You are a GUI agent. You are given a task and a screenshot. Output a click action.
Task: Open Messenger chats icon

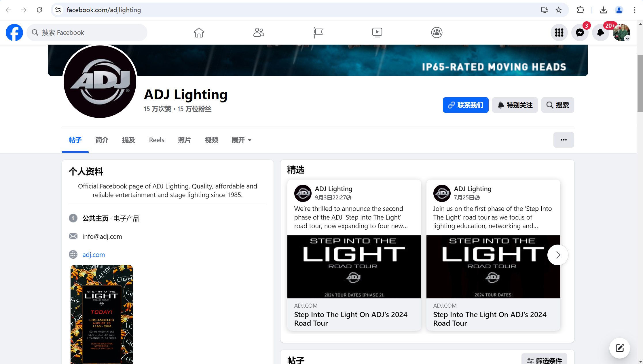(x=580, y=33)
